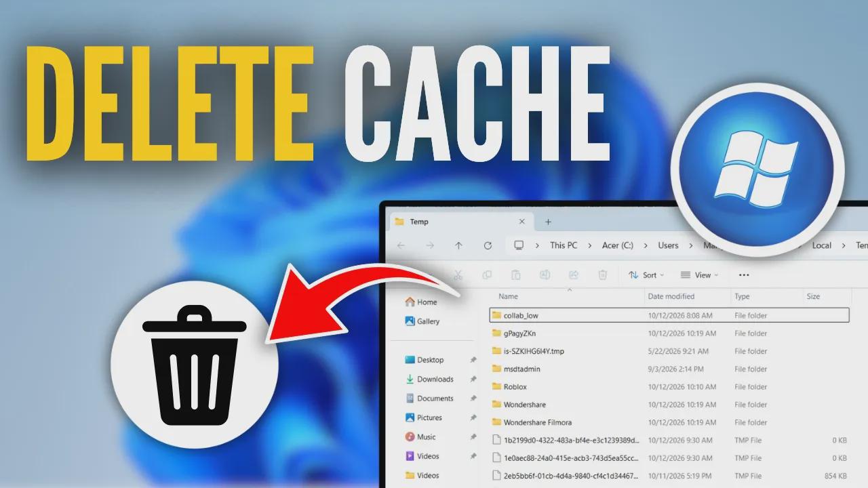
Task: Navigate to Local breadcrumb
Action: [822, 245]
